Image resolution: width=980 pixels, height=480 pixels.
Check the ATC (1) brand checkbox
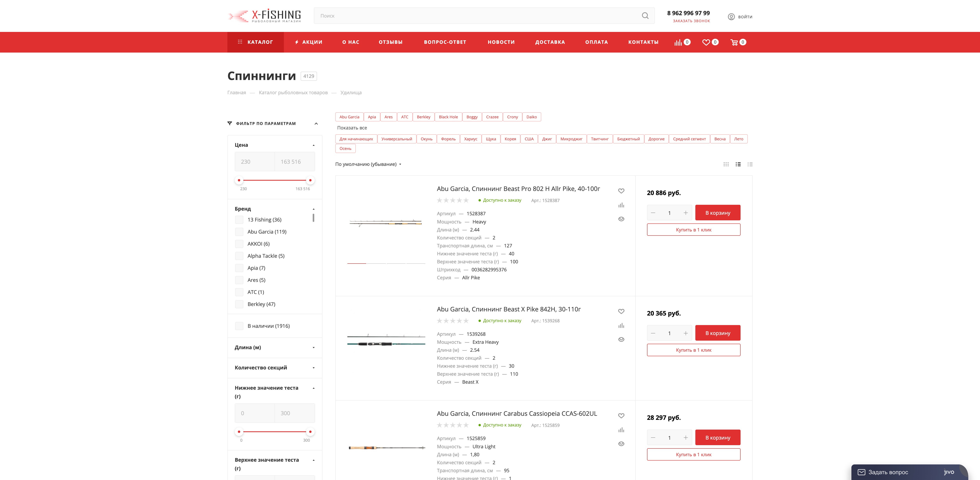239,292
